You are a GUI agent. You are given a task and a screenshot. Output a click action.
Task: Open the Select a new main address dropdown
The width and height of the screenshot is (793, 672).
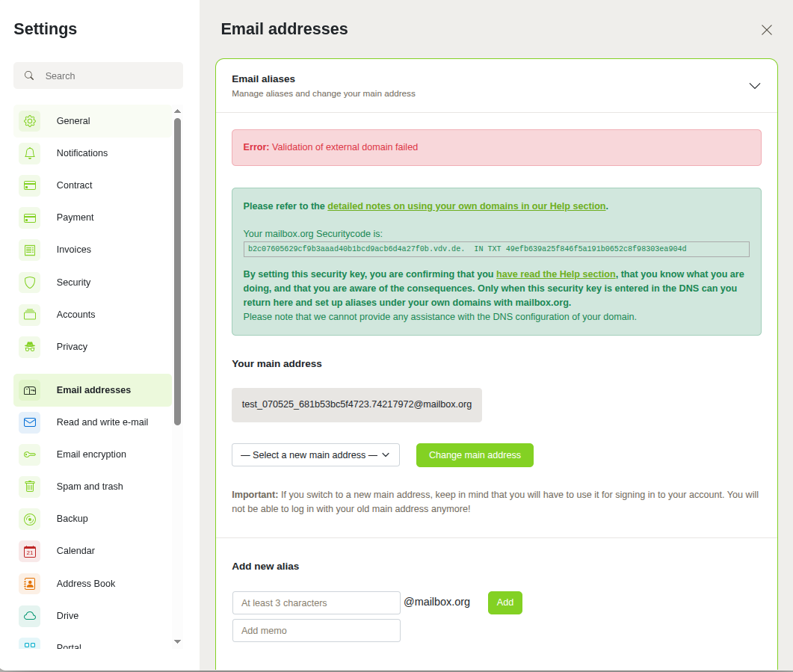coord(315,455)
